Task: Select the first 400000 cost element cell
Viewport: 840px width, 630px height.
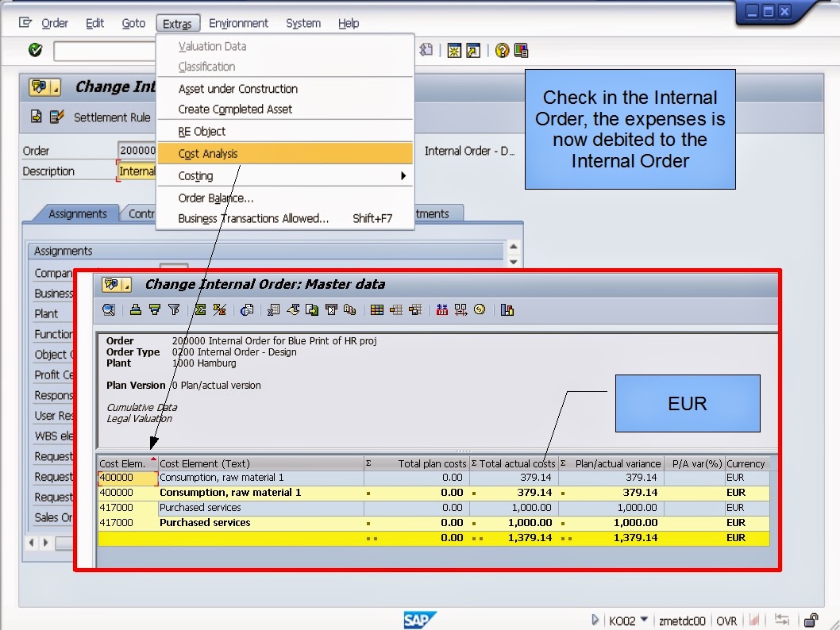Action: (128, 478)
